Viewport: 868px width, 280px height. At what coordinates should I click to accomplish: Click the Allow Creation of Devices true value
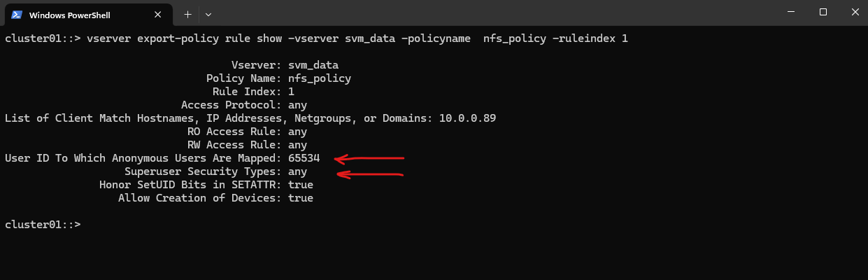click(x=301, y=198)
